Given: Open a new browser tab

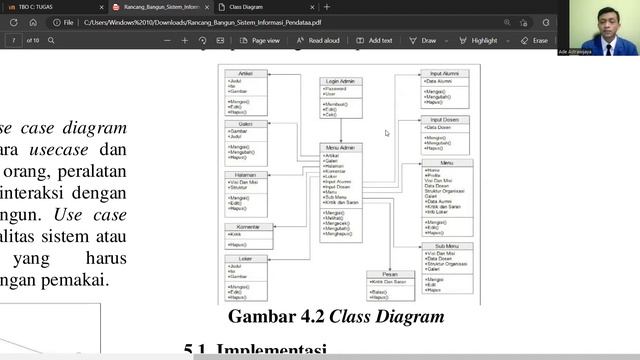Looking at the screenshot, I should (327, 7).
